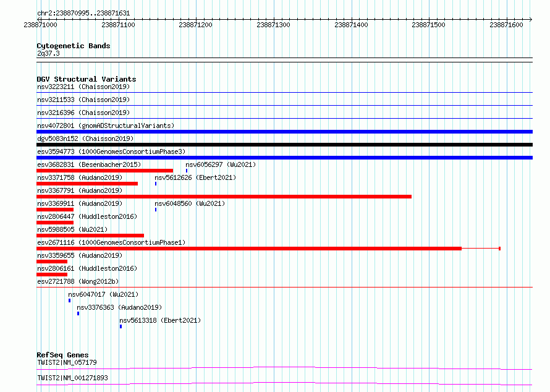The height and width of the screenshot is (392, 550).
Task: Open the nsv3216396 (Chaisson2019) variant
Action: pos(83,113)
